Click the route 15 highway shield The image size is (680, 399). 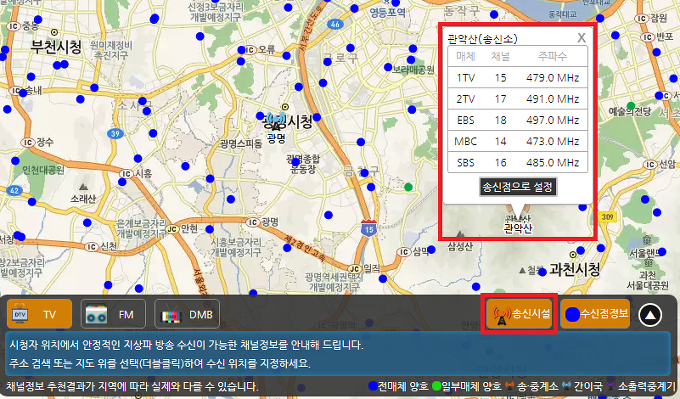369,229
